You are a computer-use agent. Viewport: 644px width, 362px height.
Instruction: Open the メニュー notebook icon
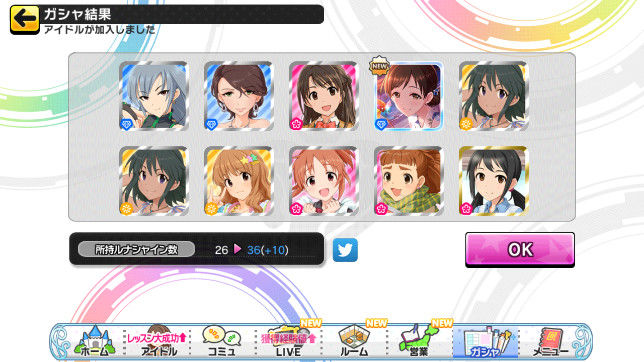pos(550,341)
